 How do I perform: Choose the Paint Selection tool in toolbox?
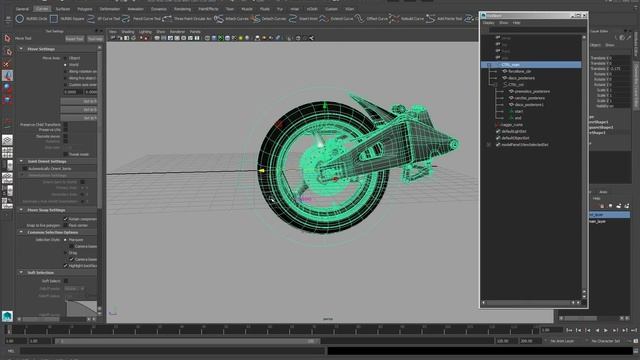click(x=7, y=63)
